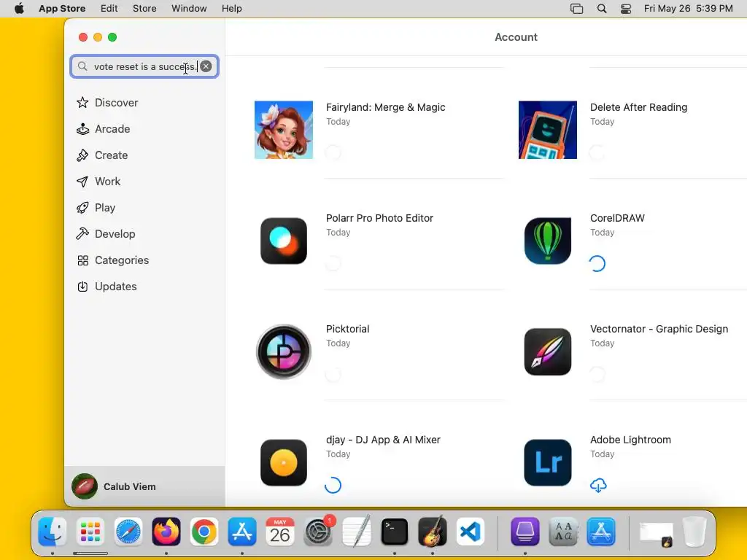Open Vectornator app icon
Viewport: 747px width, 560px height.
click(x=547, y=351)
